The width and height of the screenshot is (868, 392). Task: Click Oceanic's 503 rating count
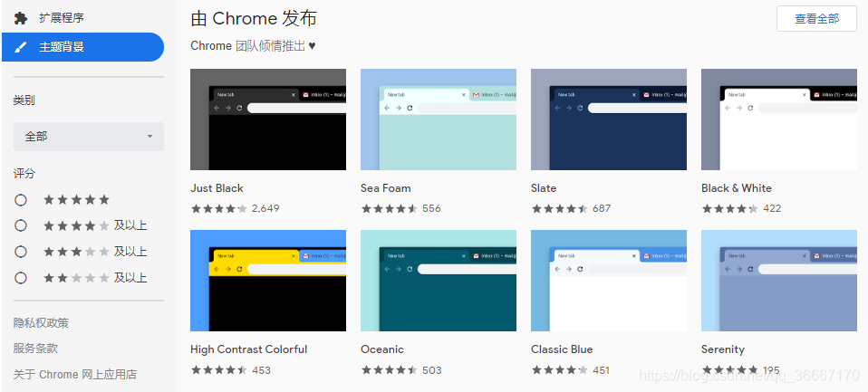(432, 370)
